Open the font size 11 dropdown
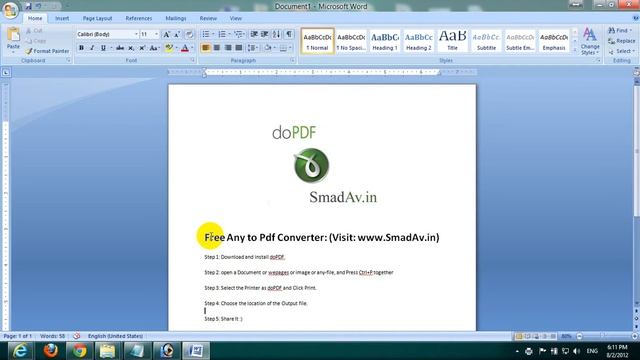This screenshot has height=360, width=640. pos(156,34)
